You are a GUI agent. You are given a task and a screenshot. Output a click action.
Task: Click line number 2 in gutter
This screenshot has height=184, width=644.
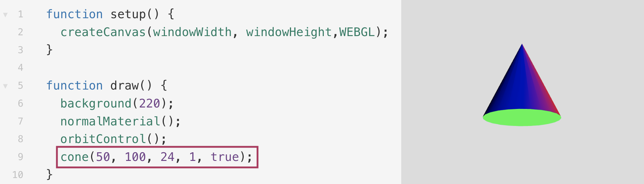tap(21, 32)
